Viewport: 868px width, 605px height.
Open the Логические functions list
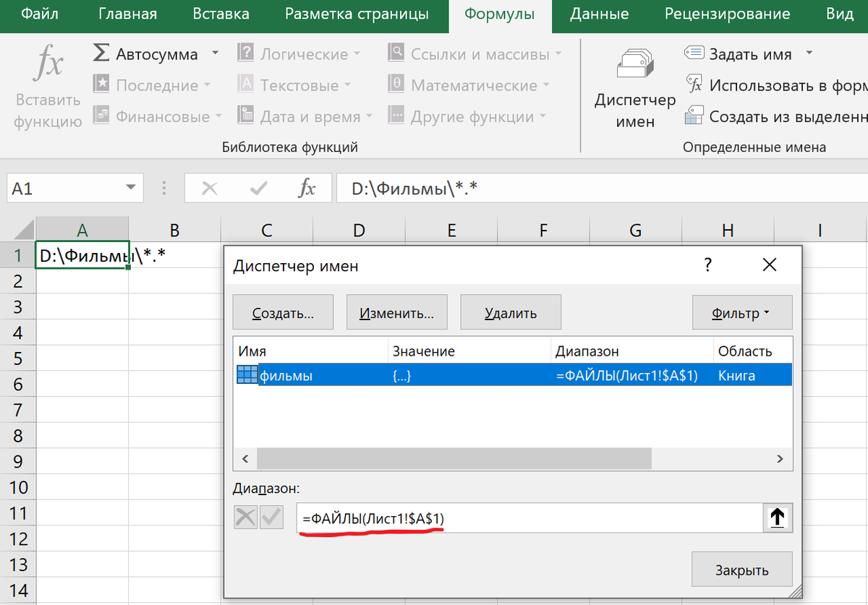pyautogui.click(x=299, y=54)
